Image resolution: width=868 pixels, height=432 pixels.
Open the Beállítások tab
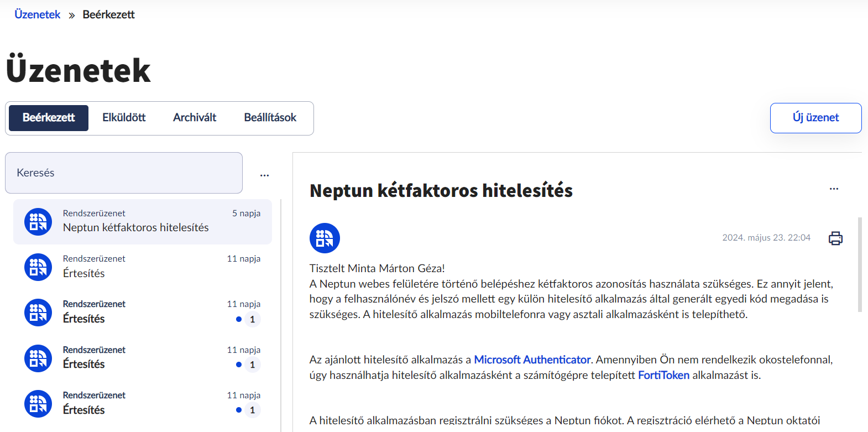270,118
